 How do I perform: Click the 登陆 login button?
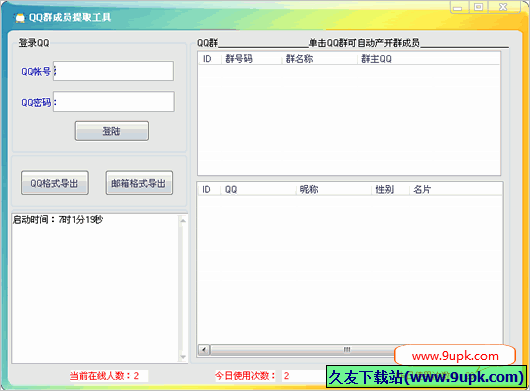pos(112,131)
